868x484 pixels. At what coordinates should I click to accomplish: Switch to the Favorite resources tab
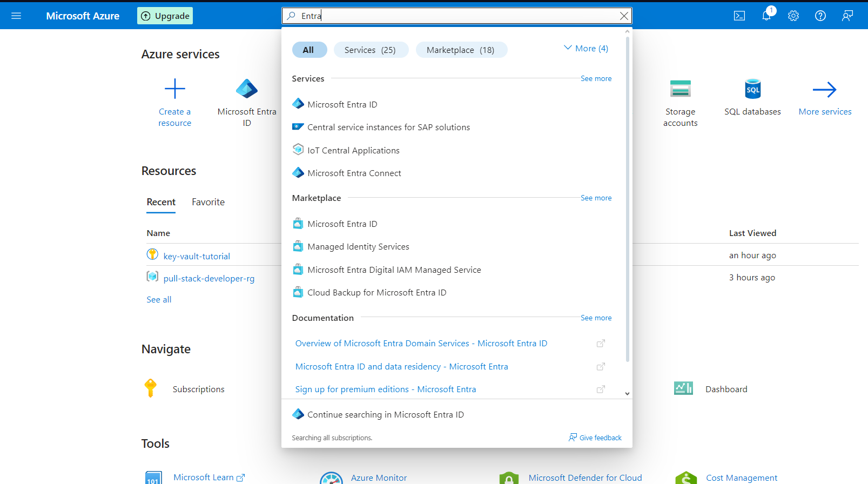[208, 202]
